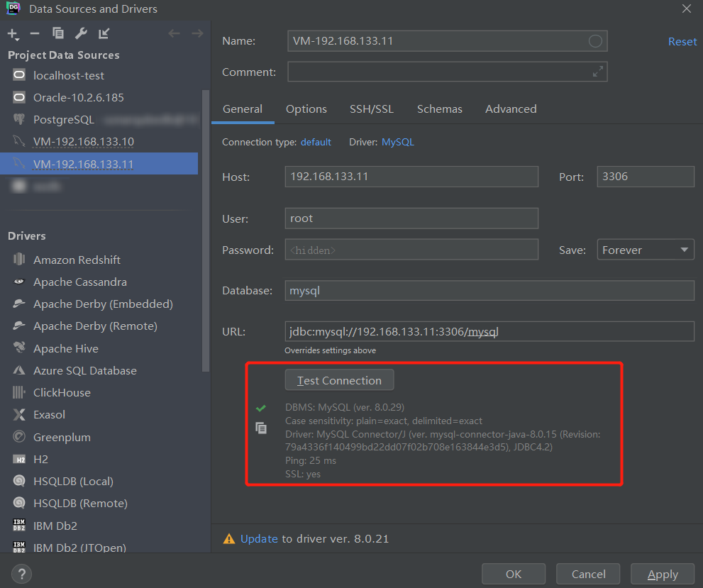Copy connection test result icon
Image resolution: width=703 pixels, height=588 pixels.
(x=261, y=428)
